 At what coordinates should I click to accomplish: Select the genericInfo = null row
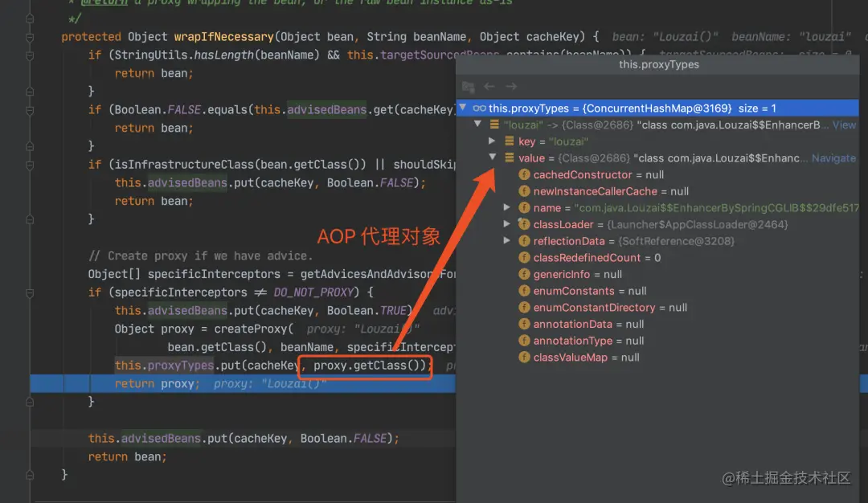click(x=657, y=275)
